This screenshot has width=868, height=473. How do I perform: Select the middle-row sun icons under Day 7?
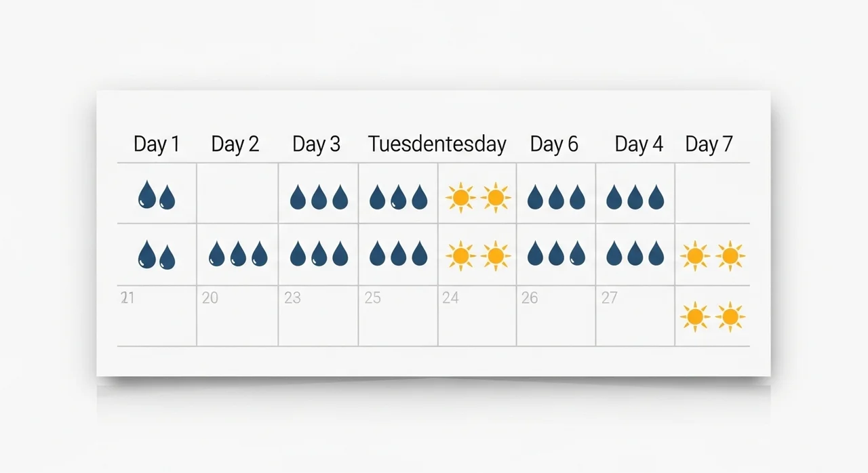coord(712,256)
